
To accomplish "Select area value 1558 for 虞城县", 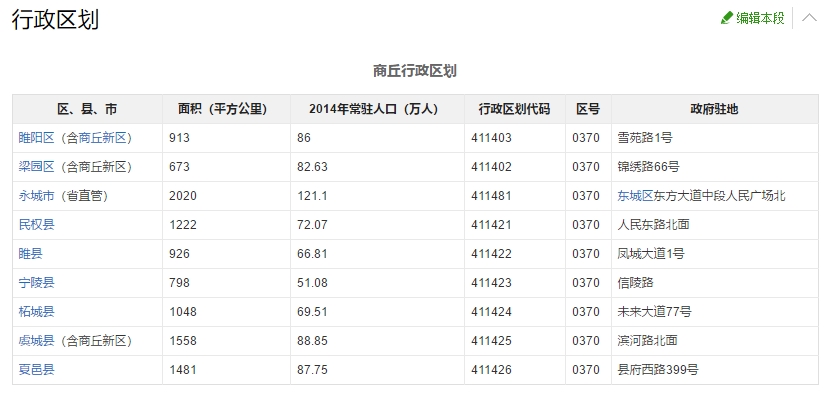I will (183, 341).
